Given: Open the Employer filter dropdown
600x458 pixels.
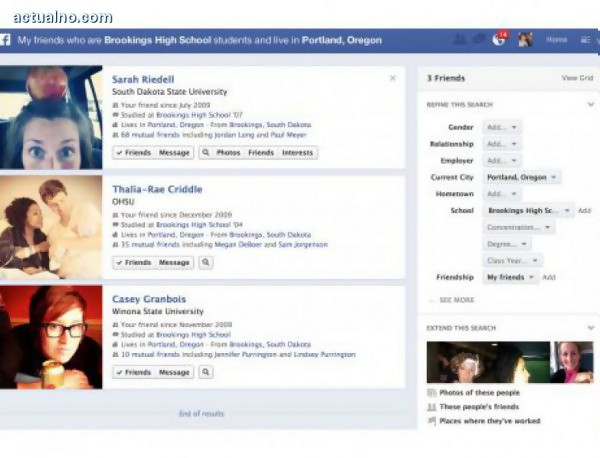Looking at the screenshot, I should [x=502, y=161].
